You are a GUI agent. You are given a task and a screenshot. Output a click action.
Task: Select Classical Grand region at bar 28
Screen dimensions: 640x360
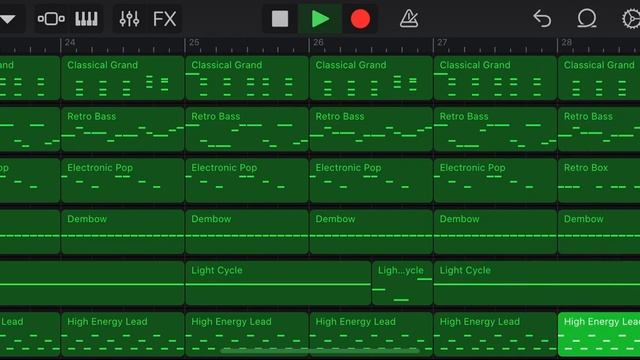(x=599, y=78)
